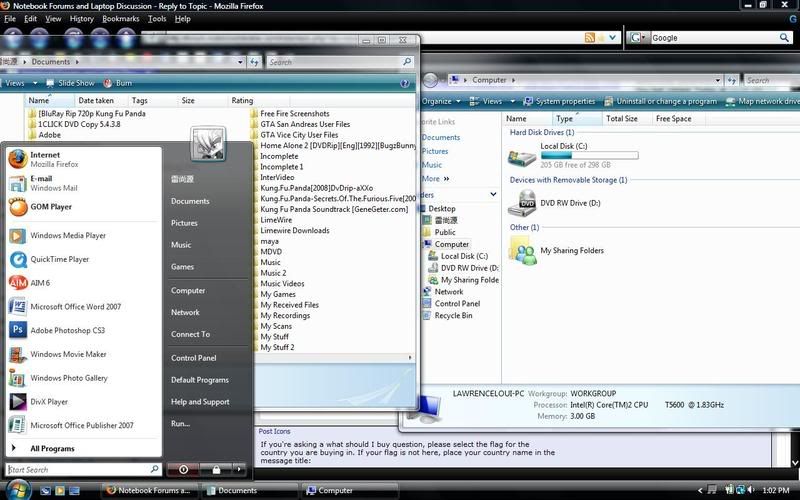Open Firefox History menu
This screenshot has height=500, width=800.
[x=82, y=19]
